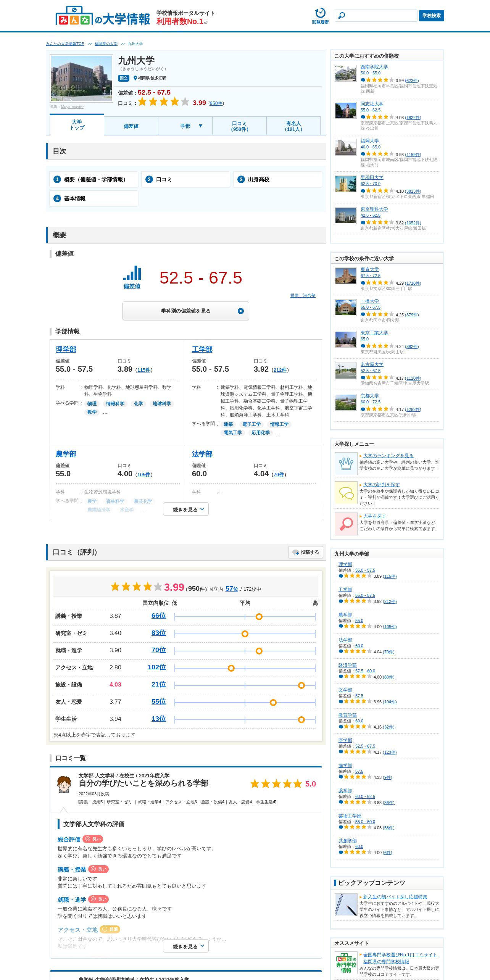Click the 講義・授業 rank slider marker
This screenshot has width=490, height=980.
point(259,616)
